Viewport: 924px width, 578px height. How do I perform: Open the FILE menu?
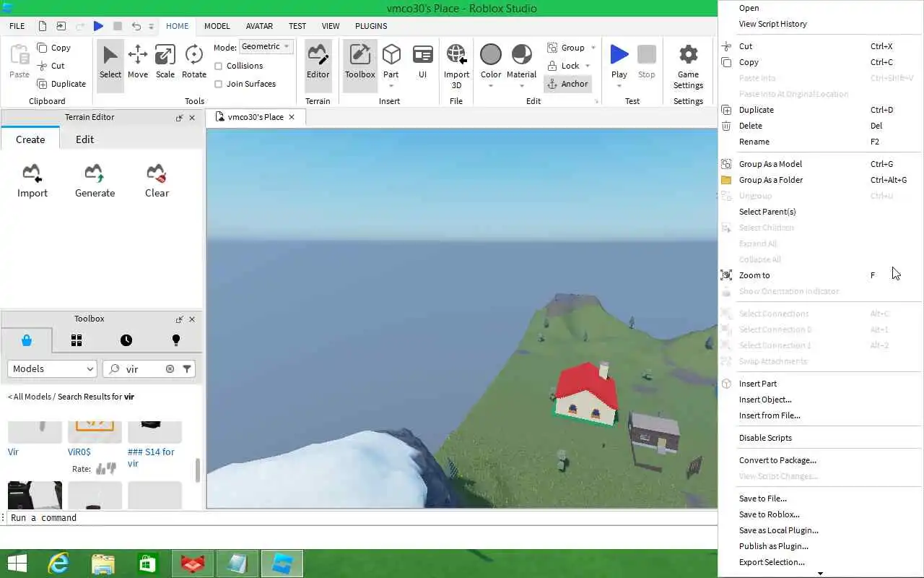coord(17,26)
